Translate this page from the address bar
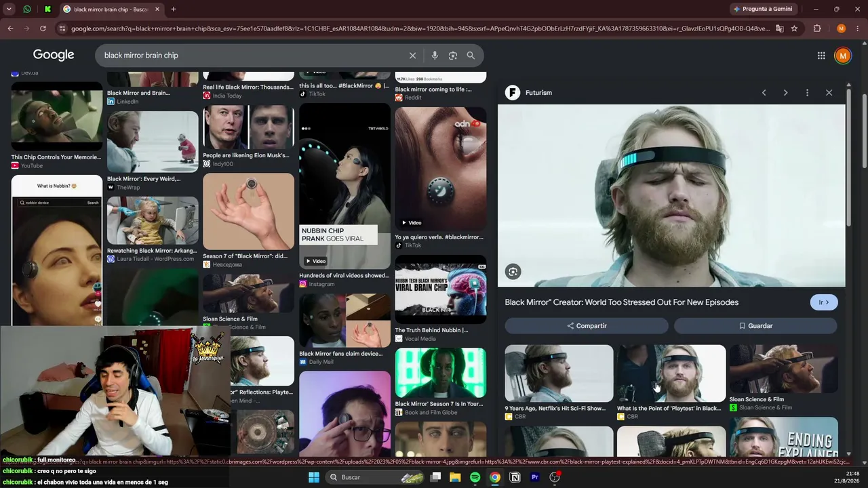This screenshot has height=488, width=868. pyautogui.click(x=780, y=28)
